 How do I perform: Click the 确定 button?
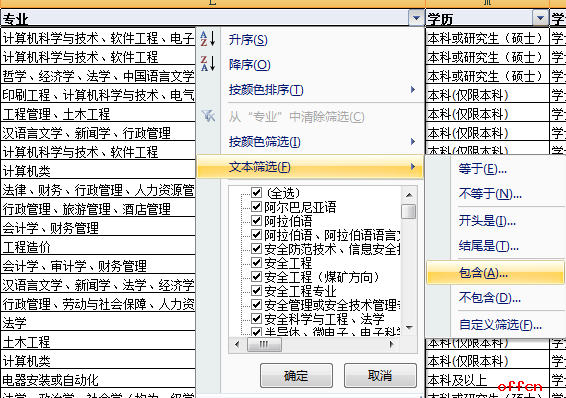tap(296, 376)
